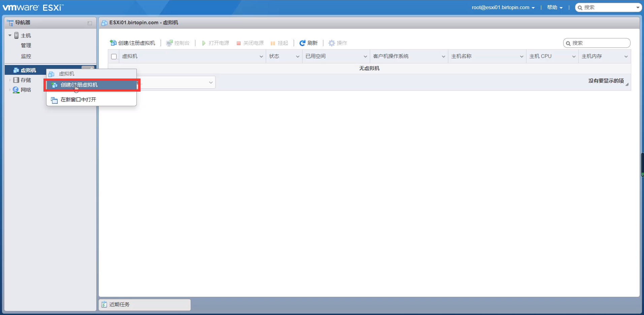Expand the 存储 tree node arrow
The width and height of the screenshot is (644, 315).
10,80
